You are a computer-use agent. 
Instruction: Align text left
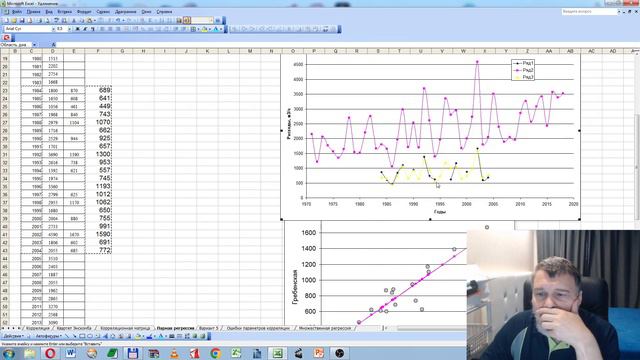tap(102, 29)
